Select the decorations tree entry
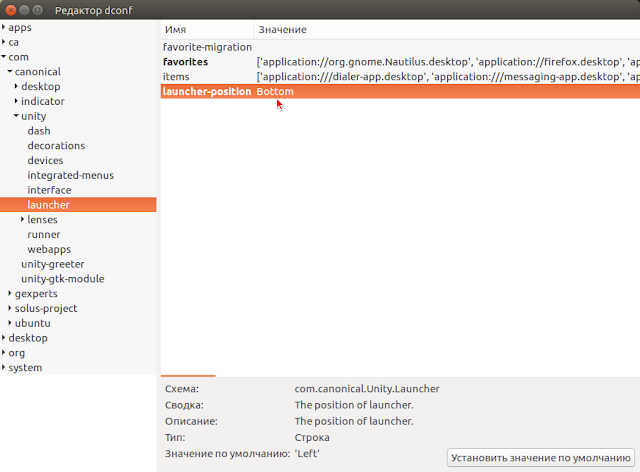The image size is (640, 472). pyautogui.click(x=56, y=146)
